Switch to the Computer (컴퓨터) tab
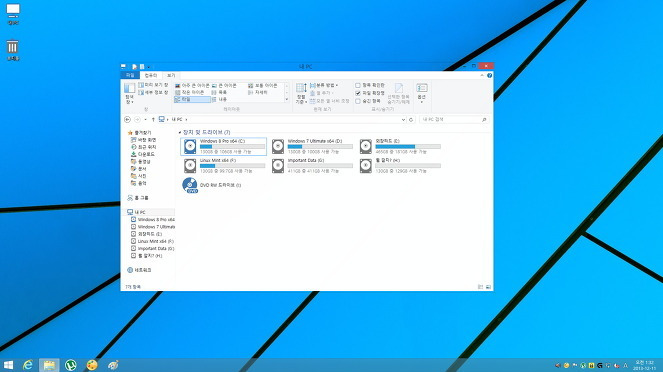This screenshot has width=663, height=372. point(151,75)
